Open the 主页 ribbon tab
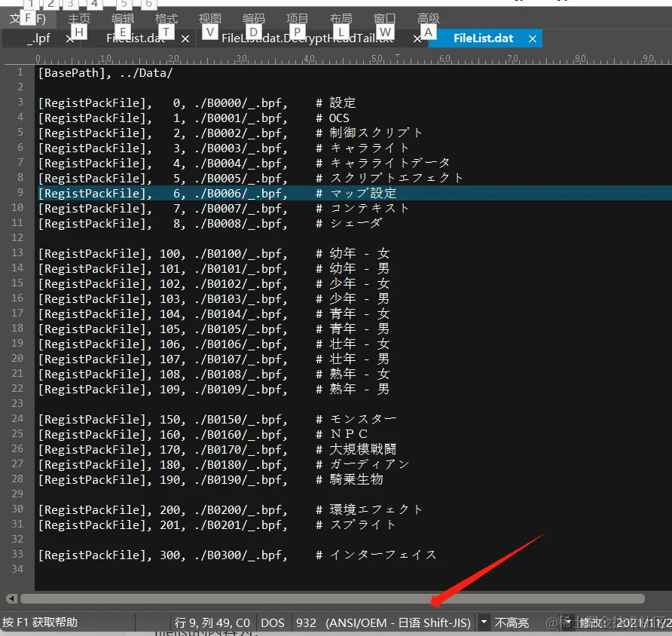Viewport: 672px width, 636px height. tap(79, 18)
